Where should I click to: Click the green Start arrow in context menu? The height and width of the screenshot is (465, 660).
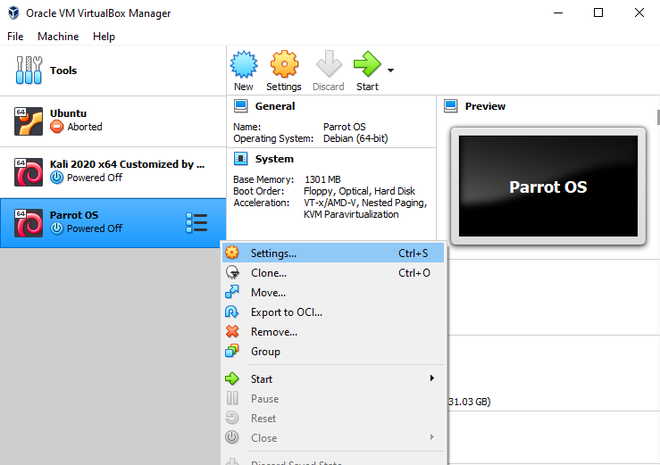[232, 379]
